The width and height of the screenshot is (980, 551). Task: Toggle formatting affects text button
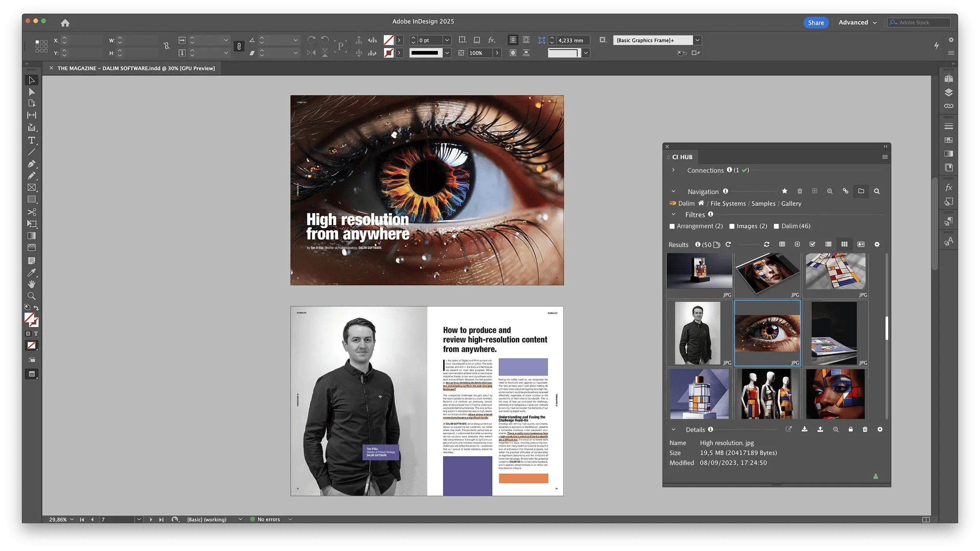[x=36, y=334]
